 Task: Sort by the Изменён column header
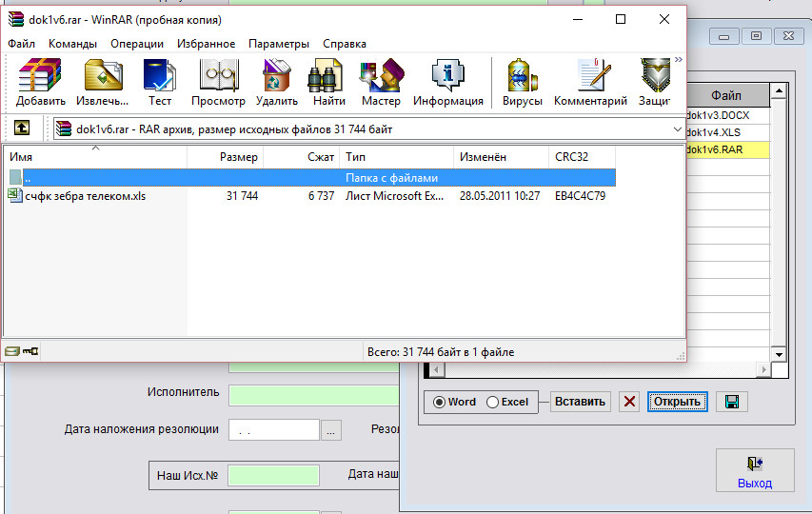coord(501,157)
